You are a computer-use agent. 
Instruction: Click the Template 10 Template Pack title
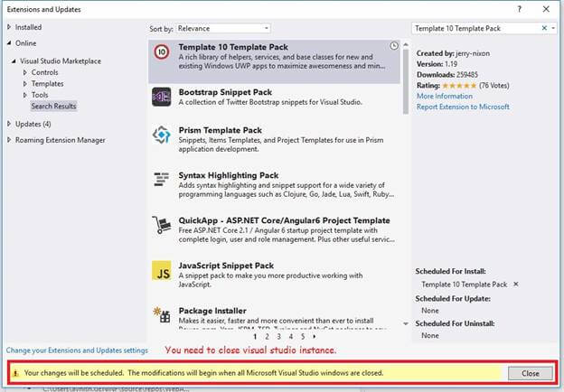(233, 47)
